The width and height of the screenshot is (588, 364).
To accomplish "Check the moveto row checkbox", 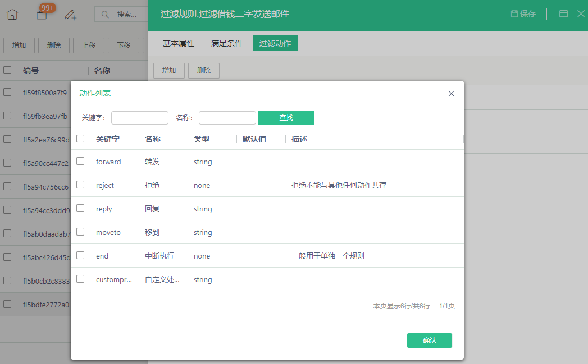I will click(80, 232).
